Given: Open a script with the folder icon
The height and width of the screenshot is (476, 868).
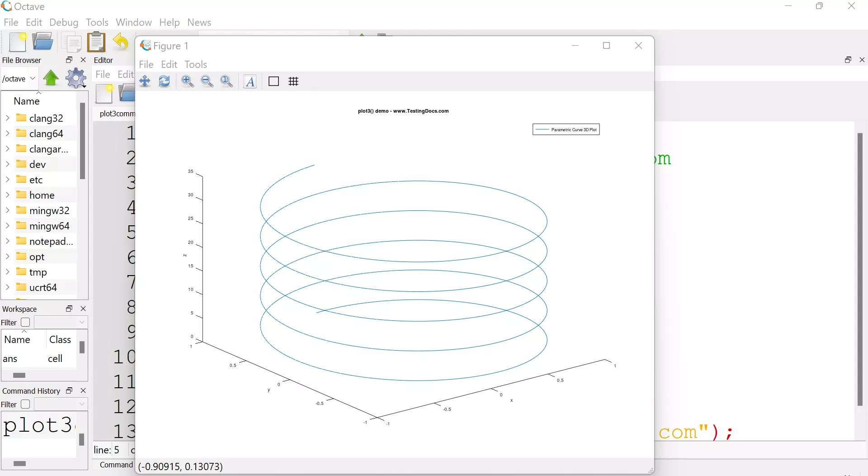Looking at the screenshot, I should (x=42, y=41).
